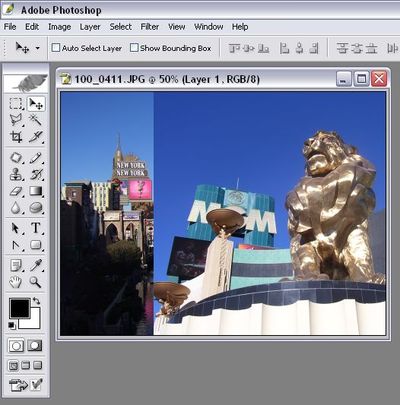Select the Gradient tool

(36, 191)
